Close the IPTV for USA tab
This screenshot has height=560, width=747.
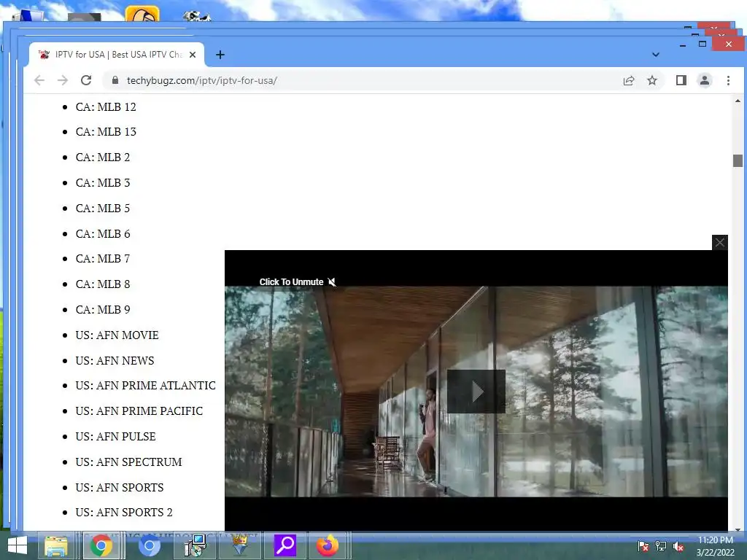[x=193, y=55]
